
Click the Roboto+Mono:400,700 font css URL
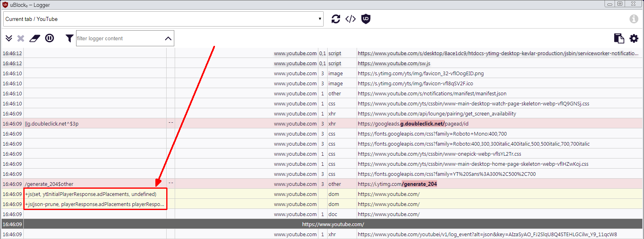click(x=432, y=134)
